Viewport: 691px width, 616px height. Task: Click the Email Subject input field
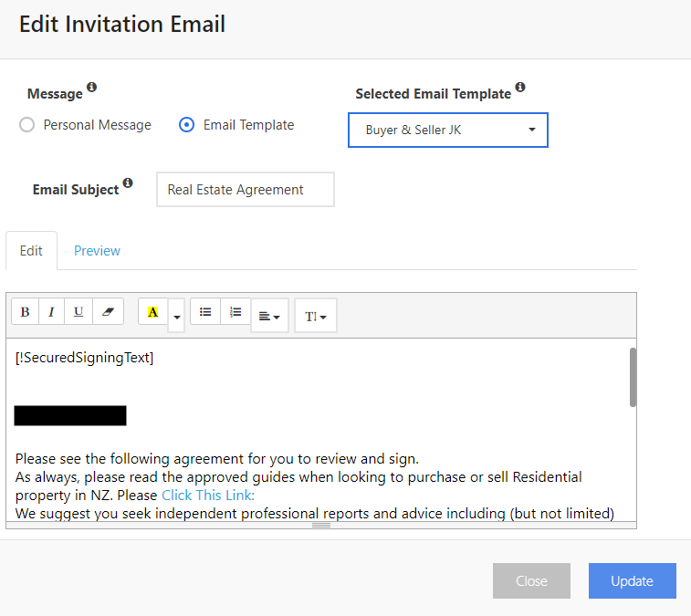click(245, 190)
